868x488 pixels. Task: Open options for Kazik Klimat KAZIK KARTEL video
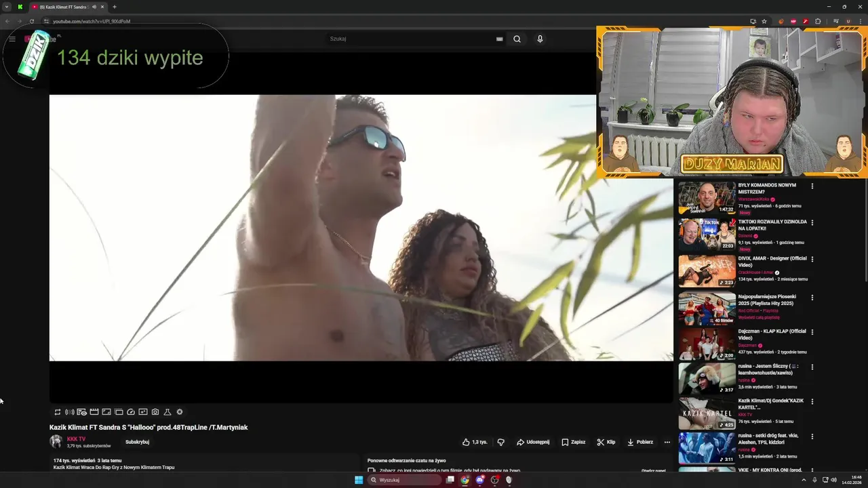pyautogui.click(x=812, y=401)
